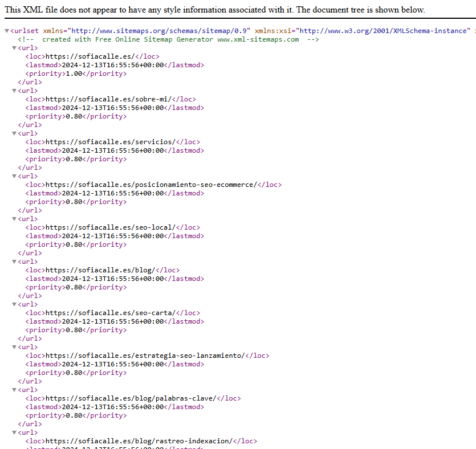476x449 pixels.
Task: Click the https://sofiacalle.es/servicios/ loc text
Action: (x=112, y=142)
